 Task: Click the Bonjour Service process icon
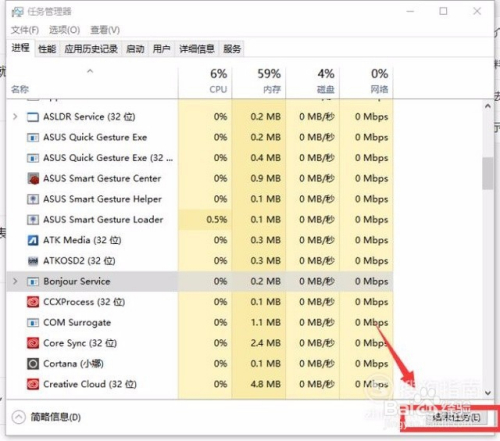click(x=33, y=282)
